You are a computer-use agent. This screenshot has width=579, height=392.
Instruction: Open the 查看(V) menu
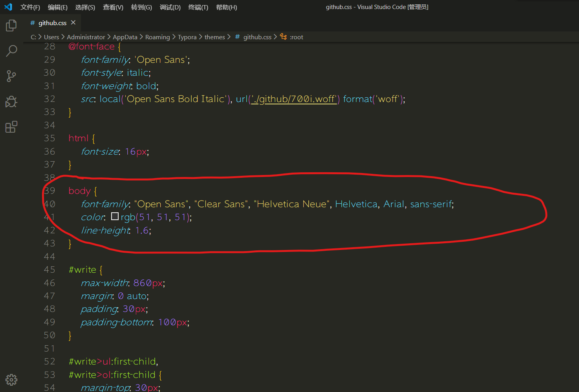[113, 7]
